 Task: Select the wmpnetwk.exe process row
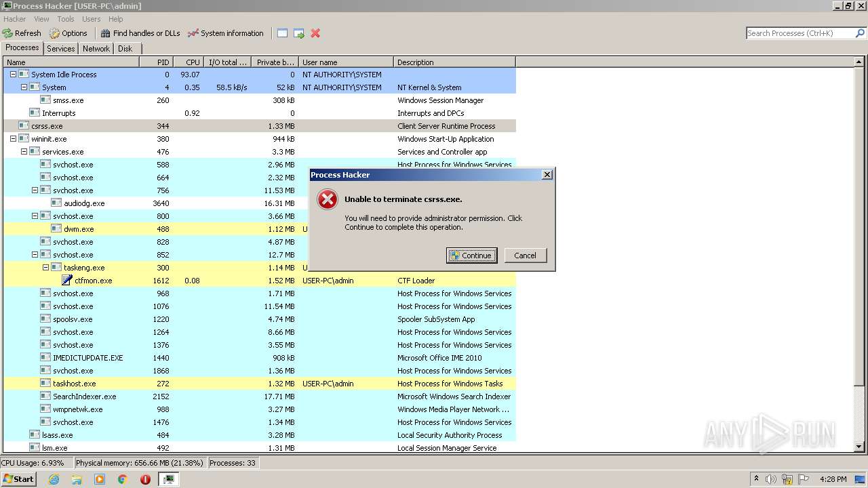coord(260,409)
